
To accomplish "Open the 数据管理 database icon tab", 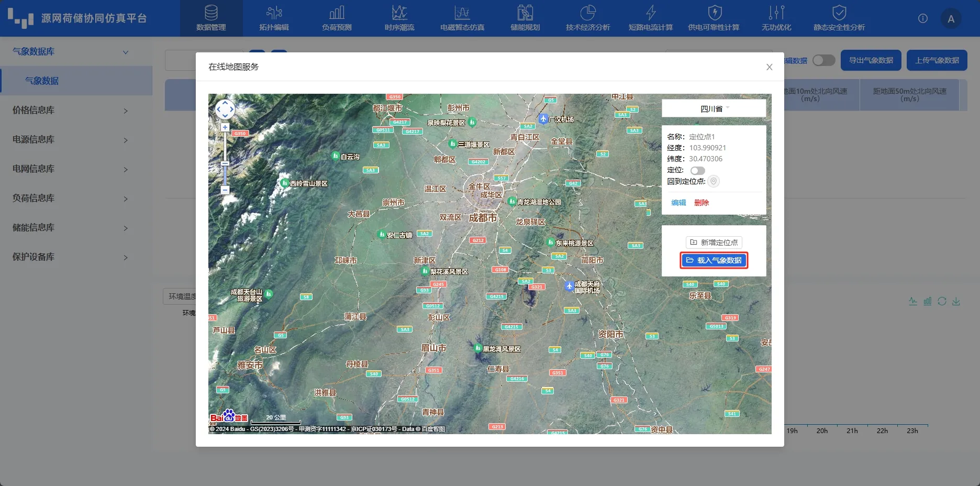I will (x=211, y=18).
